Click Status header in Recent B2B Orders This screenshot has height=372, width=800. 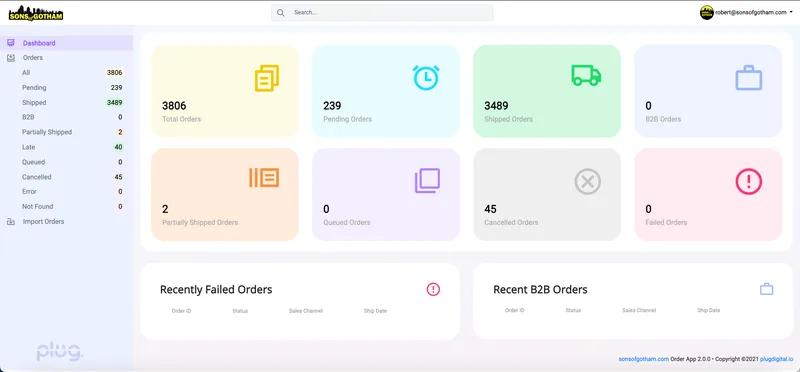point(573,310)
